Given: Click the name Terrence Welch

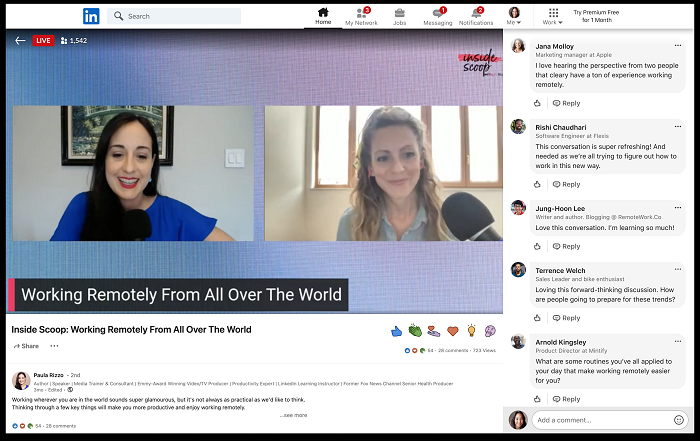Looking at the screenshot, I should point(560,270).
